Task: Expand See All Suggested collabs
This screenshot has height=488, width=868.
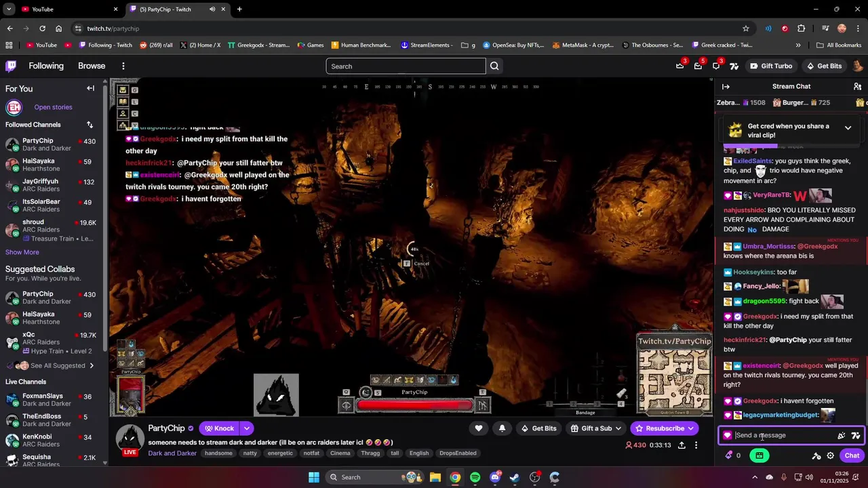Action: click(58, 365)
